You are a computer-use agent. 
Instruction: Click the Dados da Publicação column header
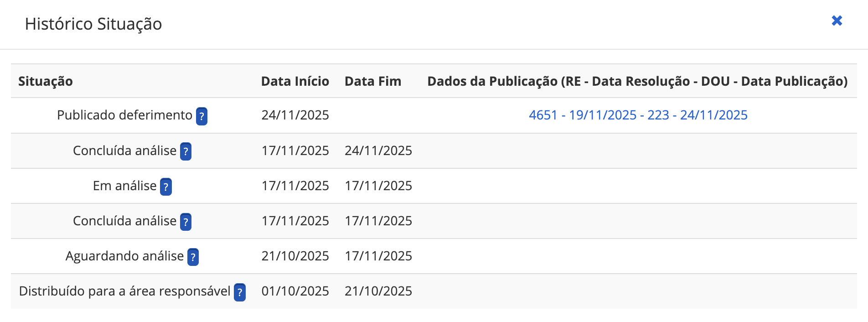click(x=637, y=81)
